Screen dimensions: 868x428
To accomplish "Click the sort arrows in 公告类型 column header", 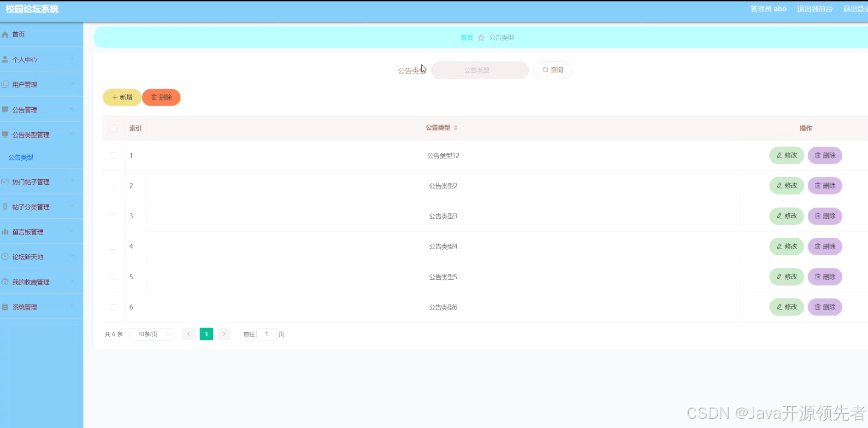I will [x=455, y=128].
